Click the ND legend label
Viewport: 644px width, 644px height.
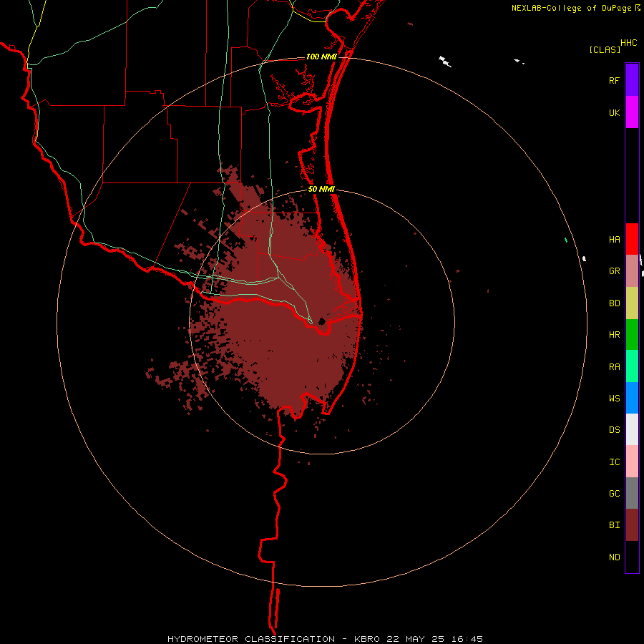point(614,557)
